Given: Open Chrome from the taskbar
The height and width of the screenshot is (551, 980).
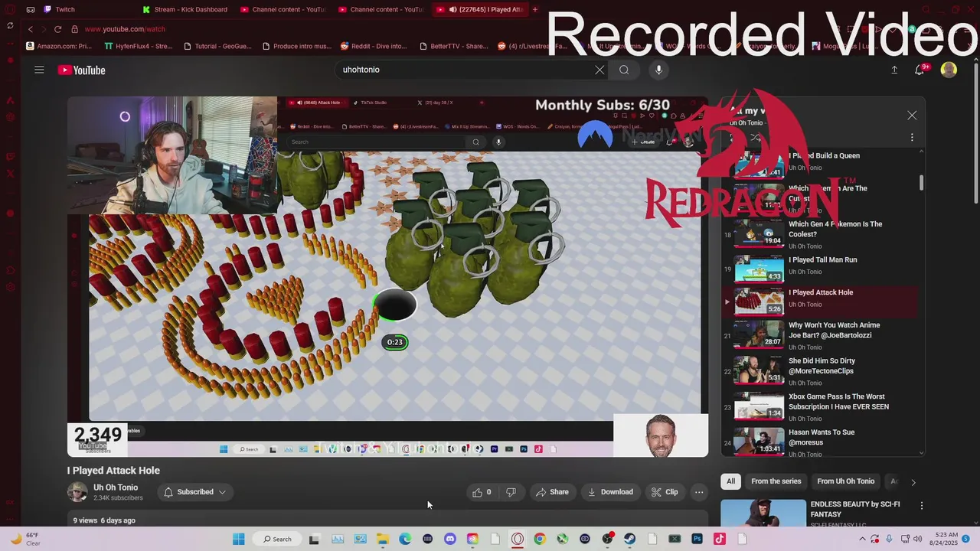Looking at the screenshot, I should 539,539.
